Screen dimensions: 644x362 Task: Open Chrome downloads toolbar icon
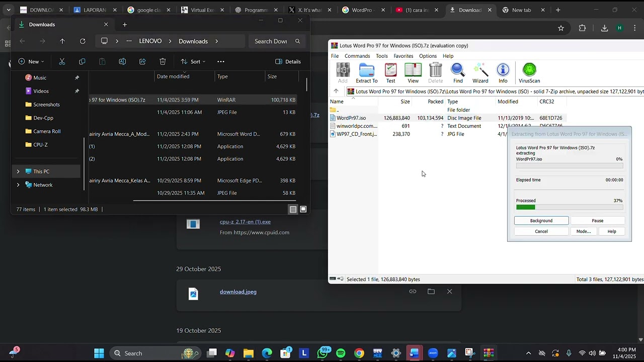click(605, 28)
